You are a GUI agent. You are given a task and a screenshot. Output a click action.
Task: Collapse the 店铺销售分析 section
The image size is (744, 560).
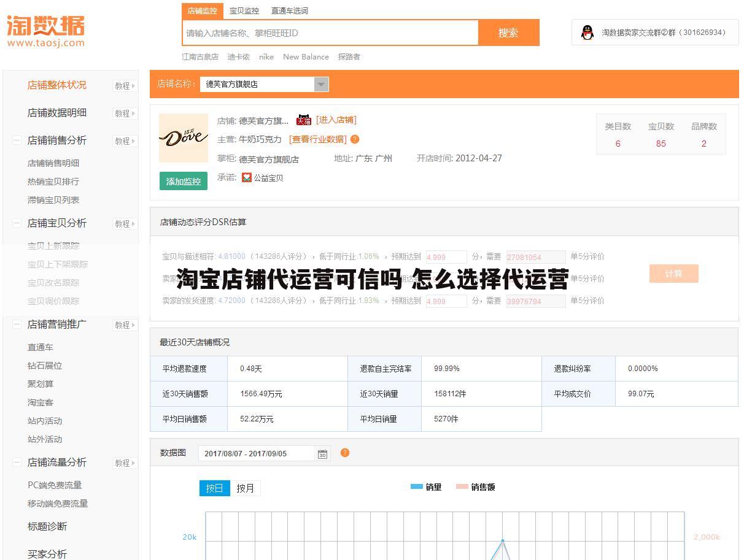(x=17, y=140)
